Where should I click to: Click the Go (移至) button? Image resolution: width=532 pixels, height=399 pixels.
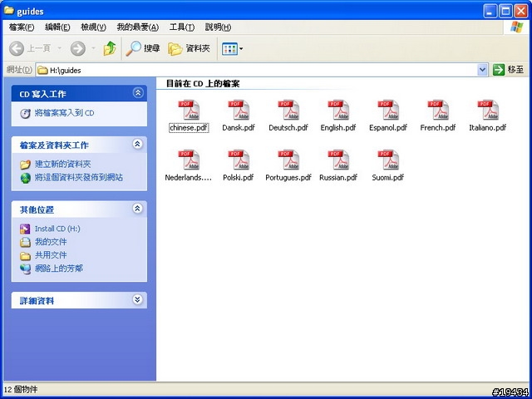[508, 70]
